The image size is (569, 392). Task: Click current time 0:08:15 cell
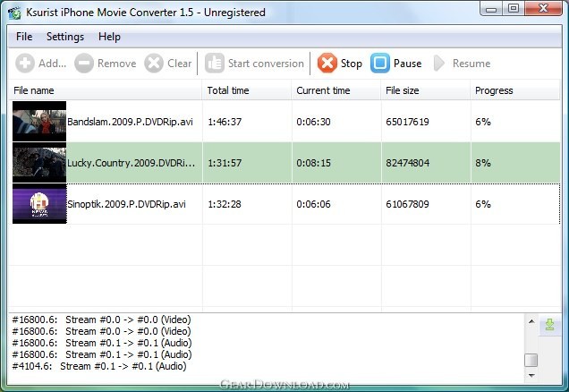pyautogui.click(x=313, y=163)
